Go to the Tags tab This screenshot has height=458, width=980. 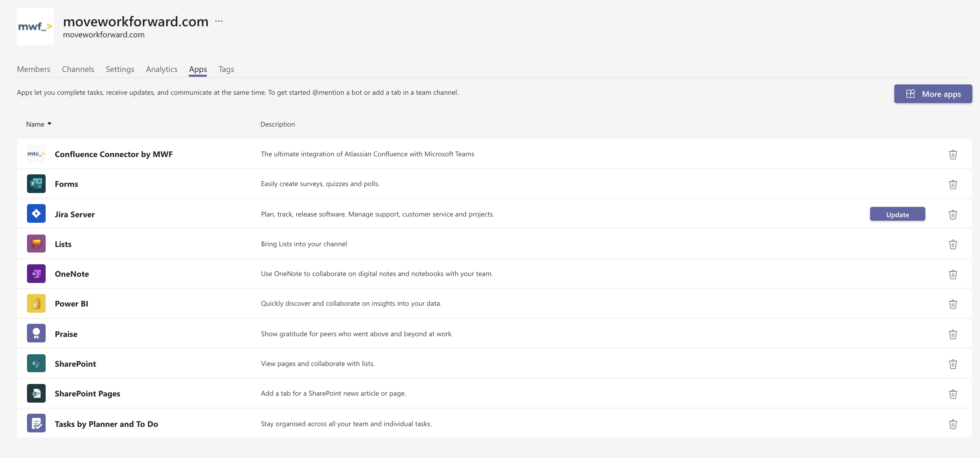coord(226,69)
